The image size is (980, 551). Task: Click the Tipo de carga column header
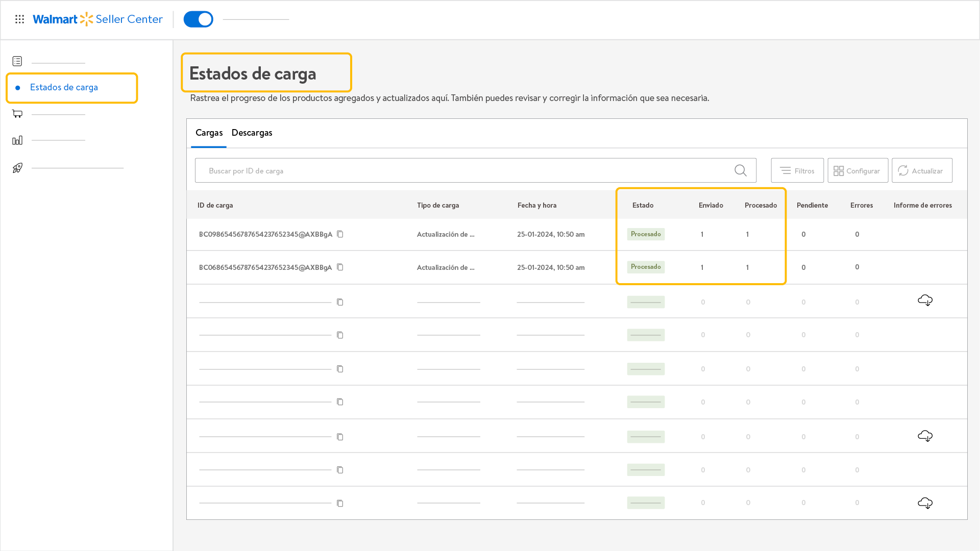click(x=438, y=205)
